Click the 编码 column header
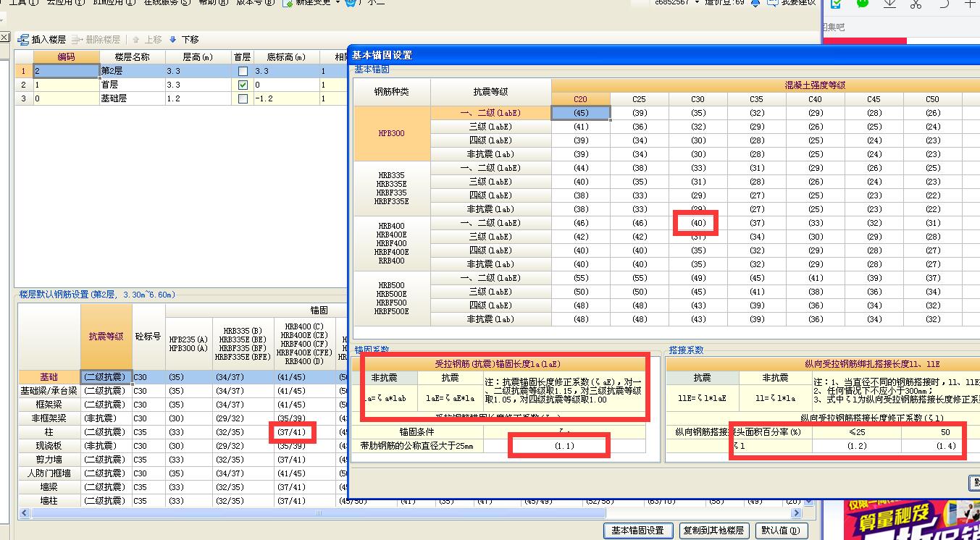980x540 pixels. pyautogui.click(x=66, y=57)
